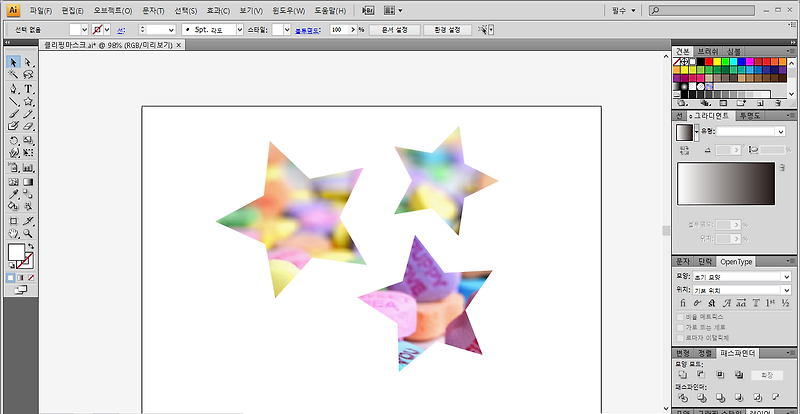Pick the red swatch in top row
The image size is (800, 414).
709,61
